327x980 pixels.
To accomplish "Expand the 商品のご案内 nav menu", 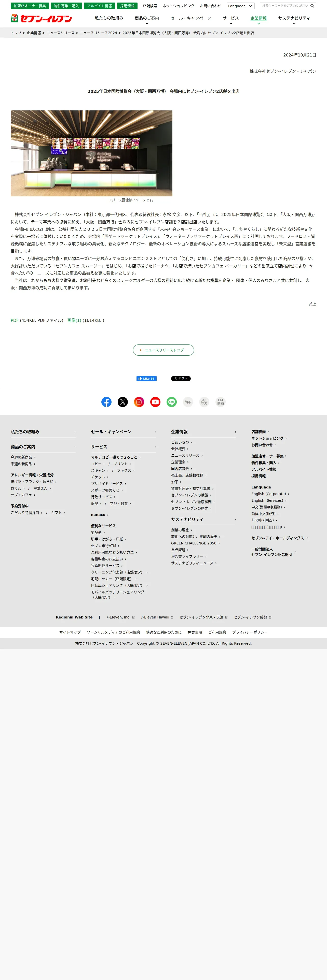I will point(147,20).
